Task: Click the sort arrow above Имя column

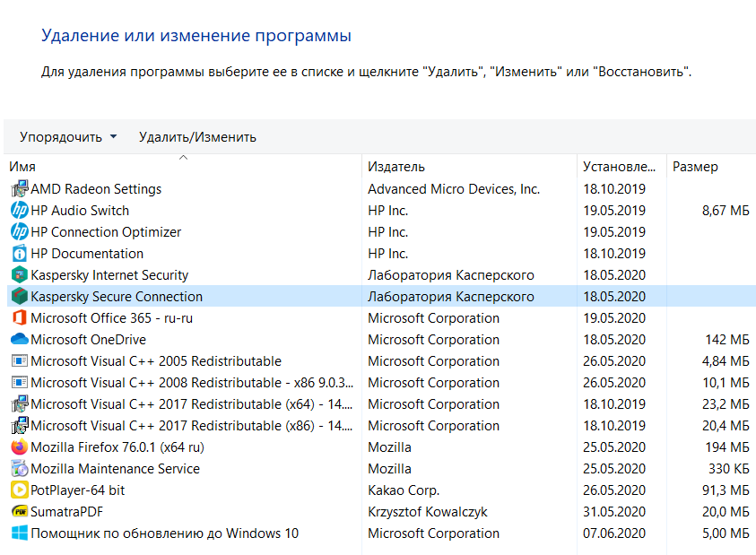Action: (183, 158)
